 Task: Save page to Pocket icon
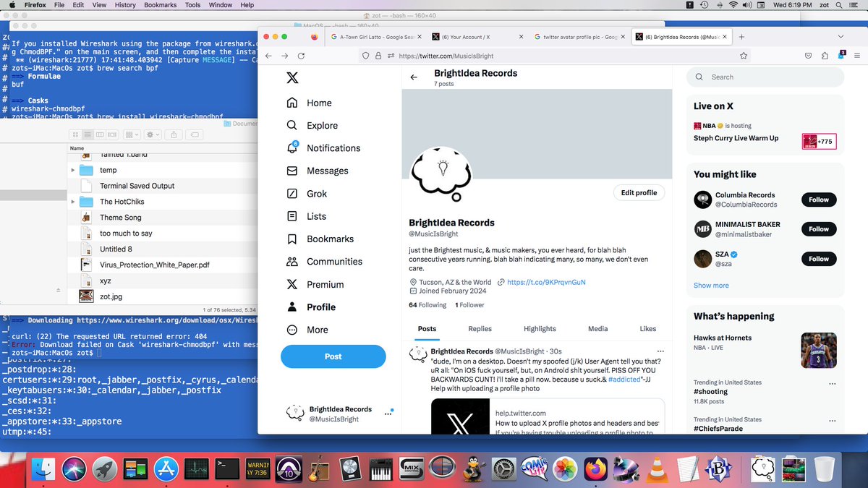click(x=808, y=56)
